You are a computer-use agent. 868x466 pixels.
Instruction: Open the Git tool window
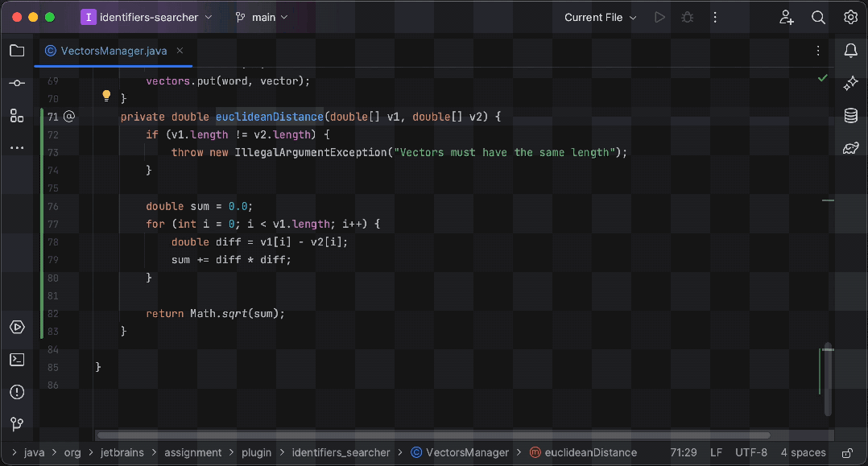[16, 423]
